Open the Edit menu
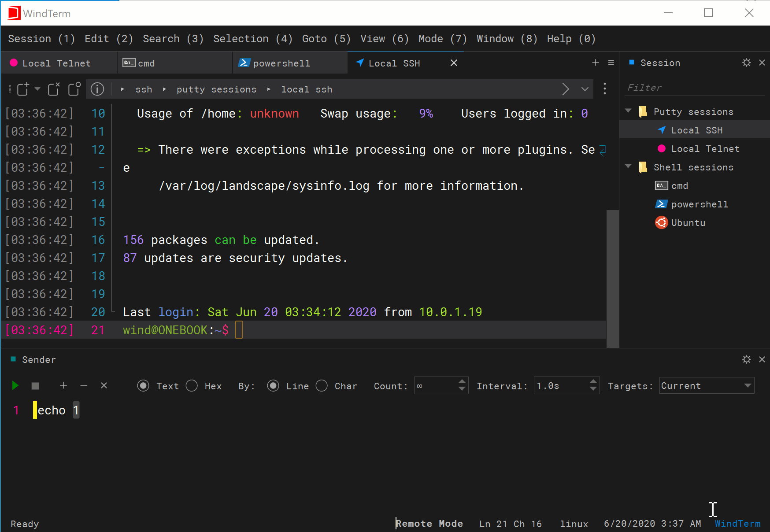The width and height of the screenshot is (770, 532). tap(108, 39)
